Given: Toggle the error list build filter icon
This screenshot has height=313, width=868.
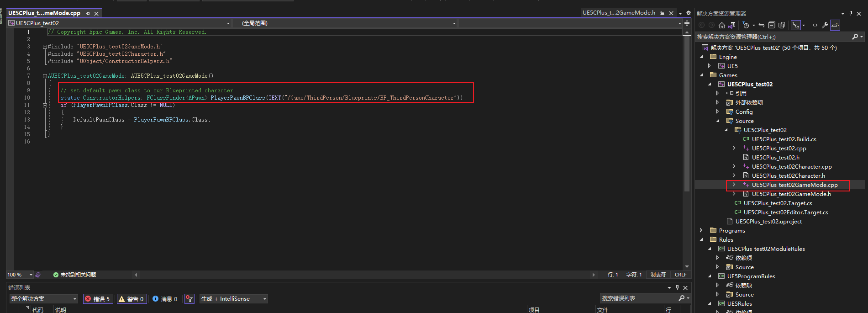Looking at the screenshot, I should click(189, 299).
